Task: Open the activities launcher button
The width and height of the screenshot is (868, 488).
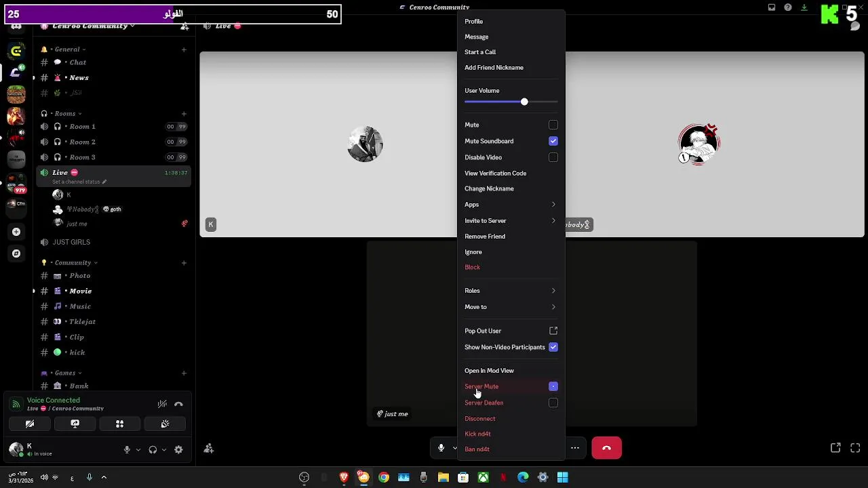Action: tap(119, 424)
